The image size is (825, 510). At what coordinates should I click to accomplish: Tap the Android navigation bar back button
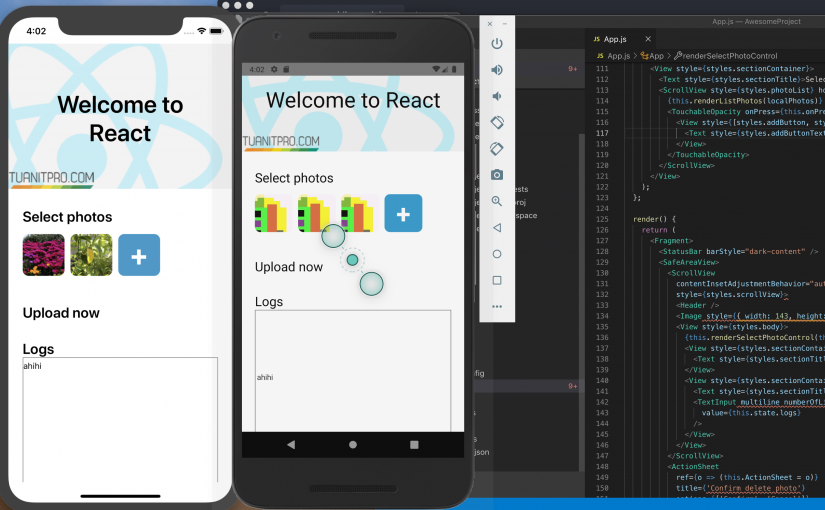click(x=291, y=445)
